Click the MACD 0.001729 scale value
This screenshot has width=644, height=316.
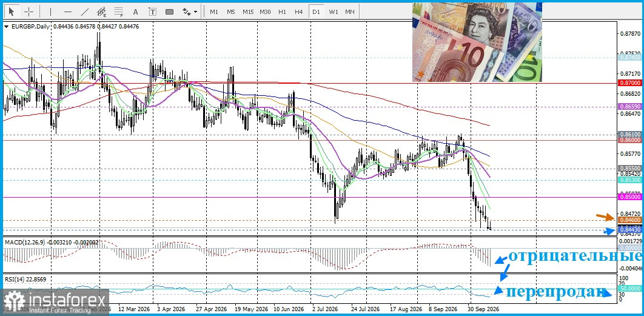[631, 241]
